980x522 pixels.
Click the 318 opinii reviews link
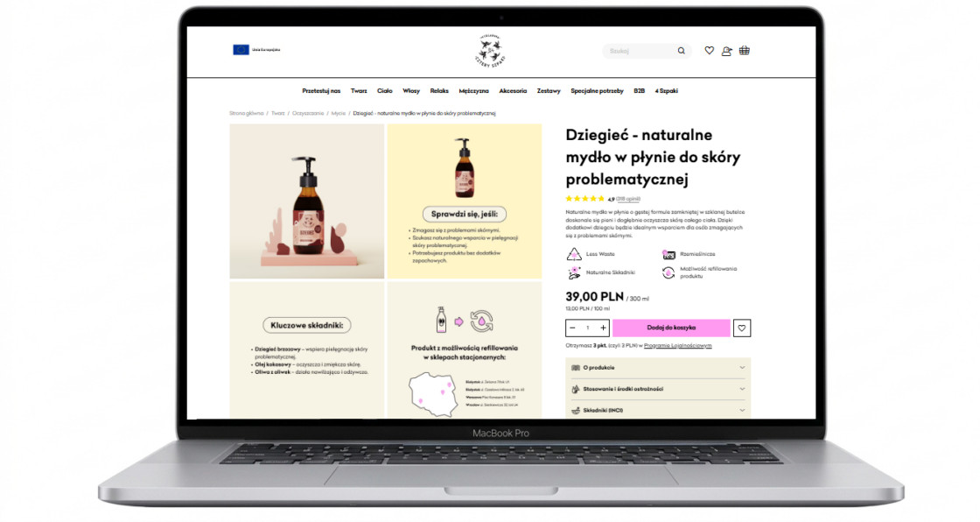click(x=628, y=199)
